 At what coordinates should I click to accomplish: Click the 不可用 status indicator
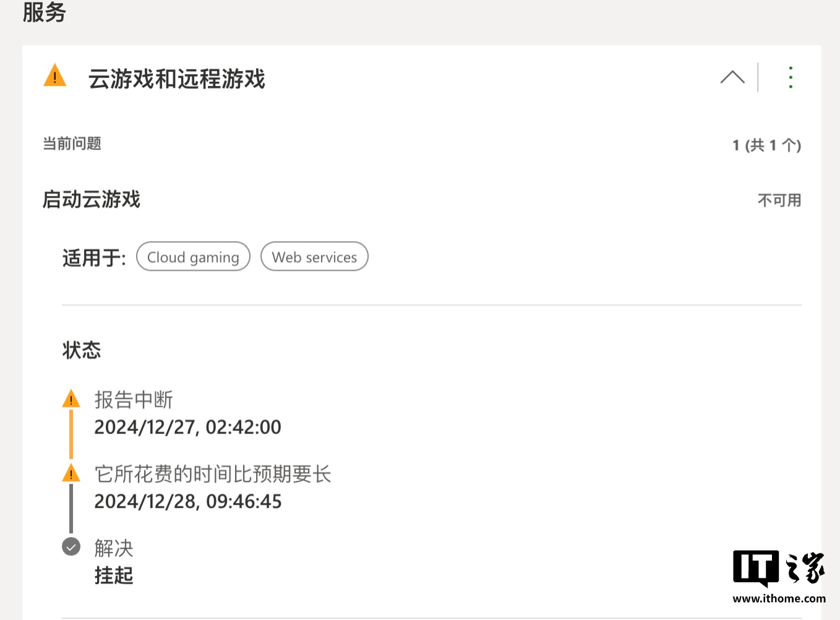(x=779, y=200)
